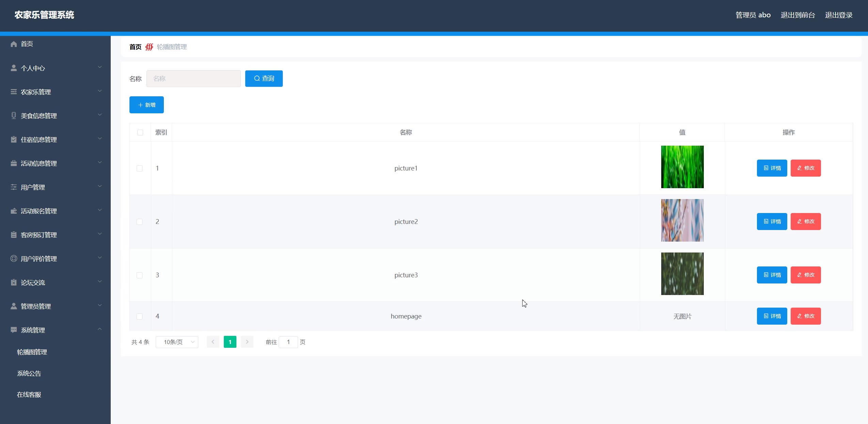Click the 新增 add button
868x424 pixels.
146,105
